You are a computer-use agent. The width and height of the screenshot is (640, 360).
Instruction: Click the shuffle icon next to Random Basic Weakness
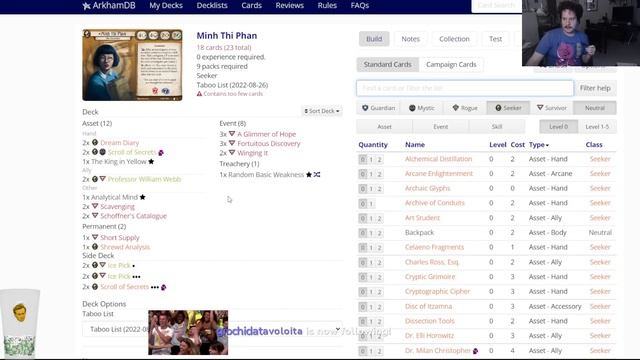(317, 175)
